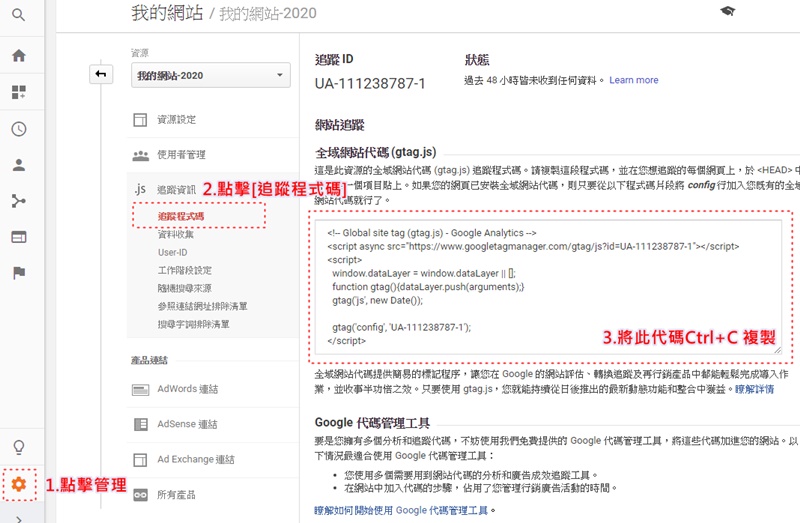Screen dimensions: 800x523
Task: Click the Admin gear icon
Action: (19, 484)
